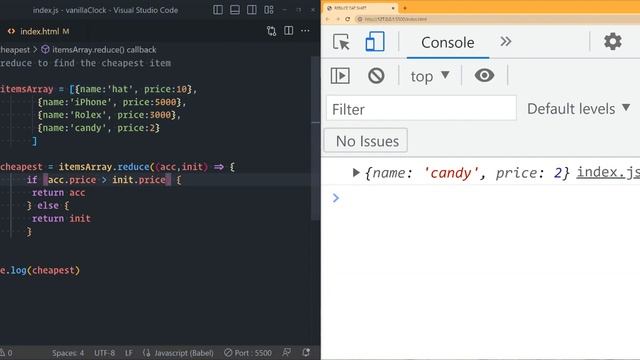640x360 pixels.
Task: Toggle device toolbar in DevTools
Action: coord(375,42)
